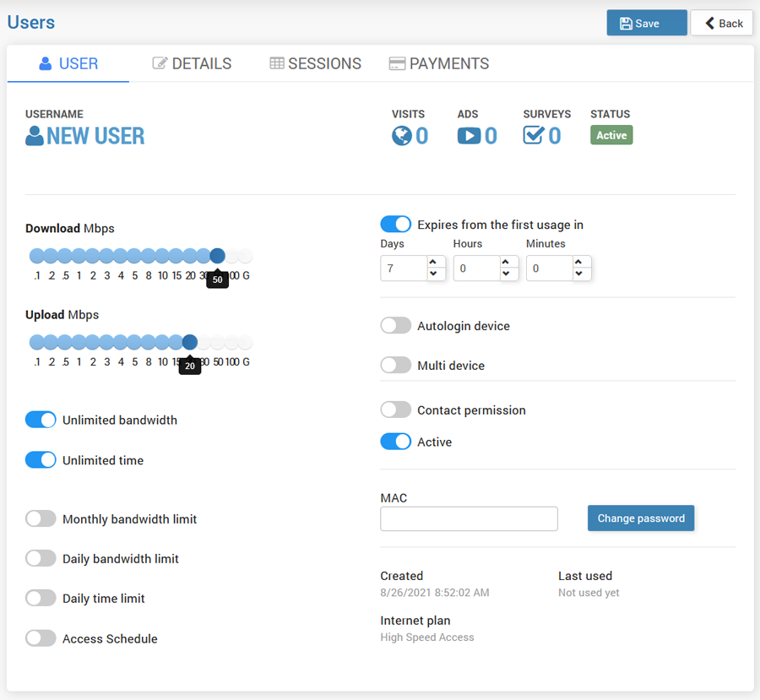Screen dimensions: 760x700
Task: Click the video play icon under Ads
Action: (x=469, y=135)
